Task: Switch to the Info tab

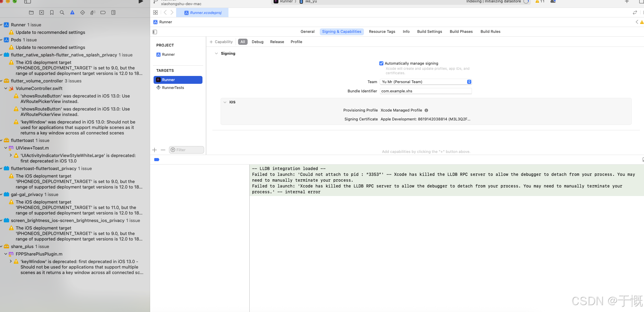Action: click(406, 32)
